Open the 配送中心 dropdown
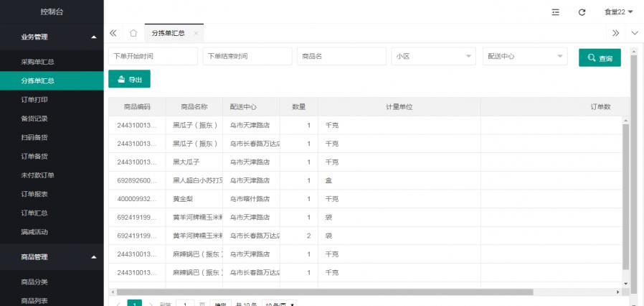The image size is (644, 306). tap(524, 57)
